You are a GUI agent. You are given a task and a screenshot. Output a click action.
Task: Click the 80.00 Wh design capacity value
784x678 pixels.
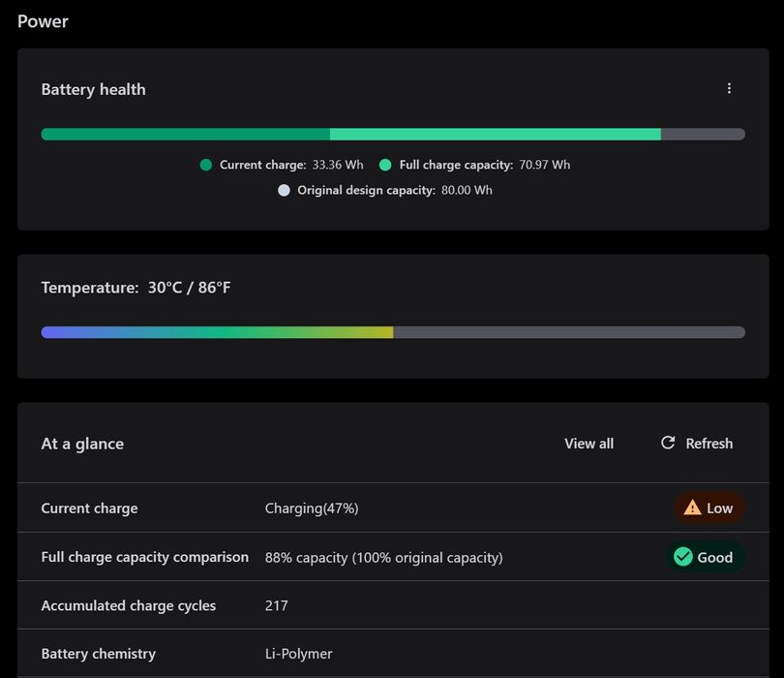click(467, 190)
